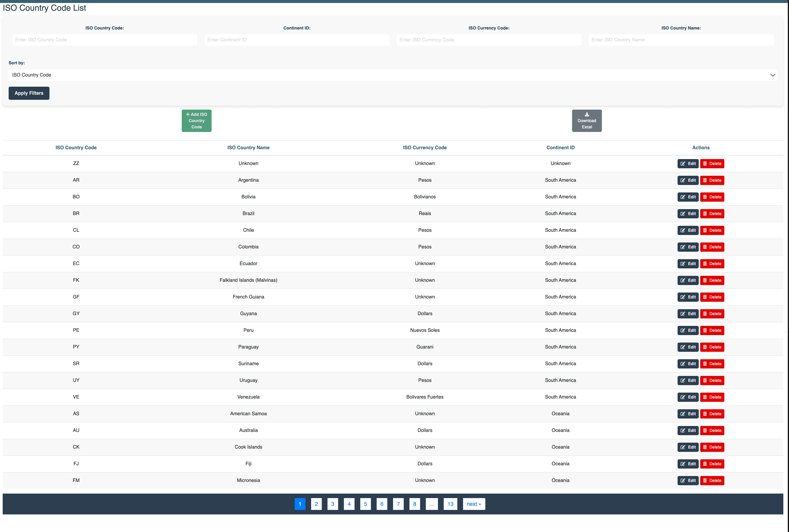Viewport: 789px width, 532px height.
Task: Go to page 6
Action: [x=382, y=504]
